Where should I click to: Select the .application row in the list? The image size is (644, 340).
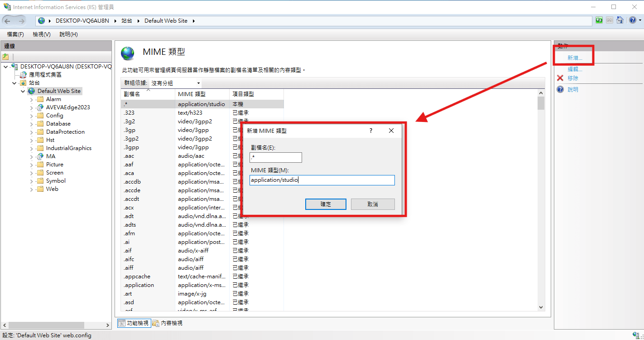click(202, 285)
